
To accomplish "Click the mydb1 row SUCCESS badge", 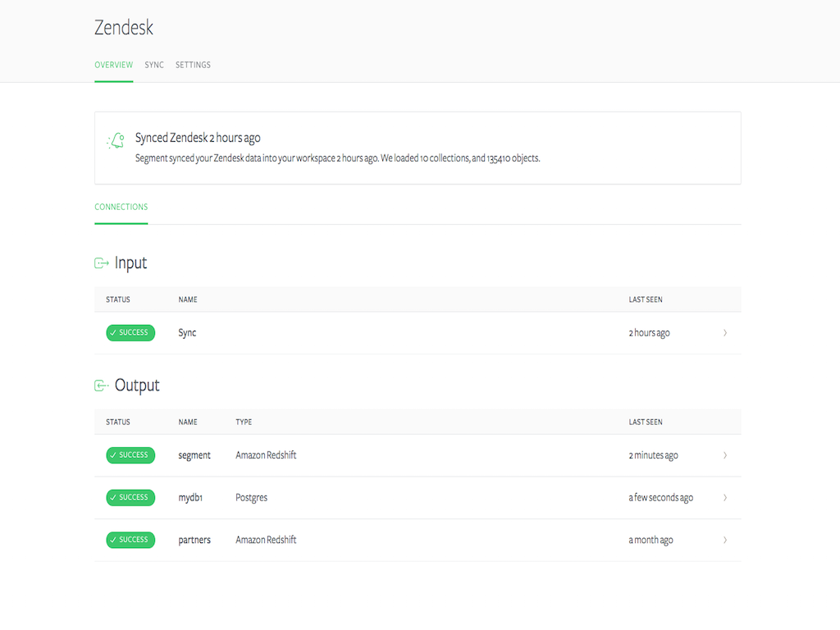I will coord(130,498).
